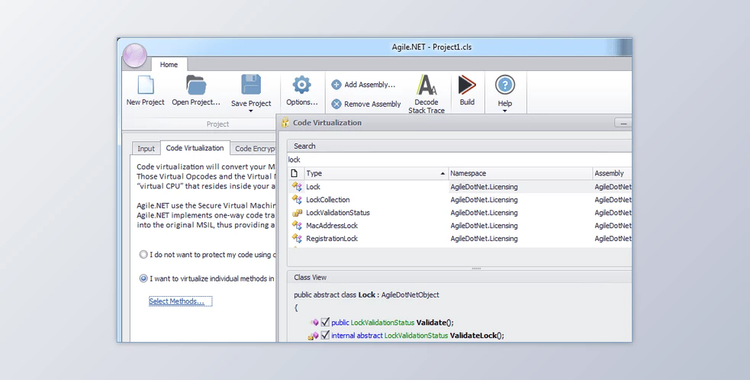Click the Select Methods link

(x=180, y=301)
